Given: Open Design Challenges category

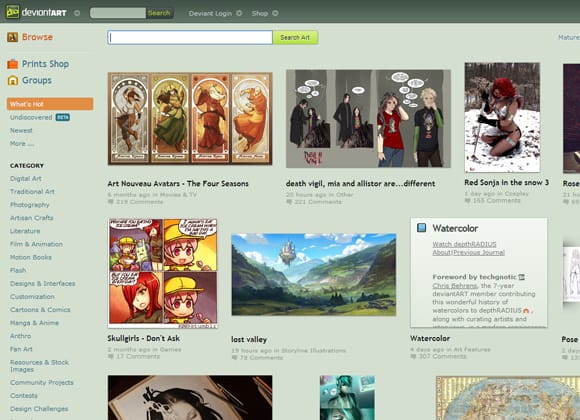Looking at the screenshot, I should 39,409.
